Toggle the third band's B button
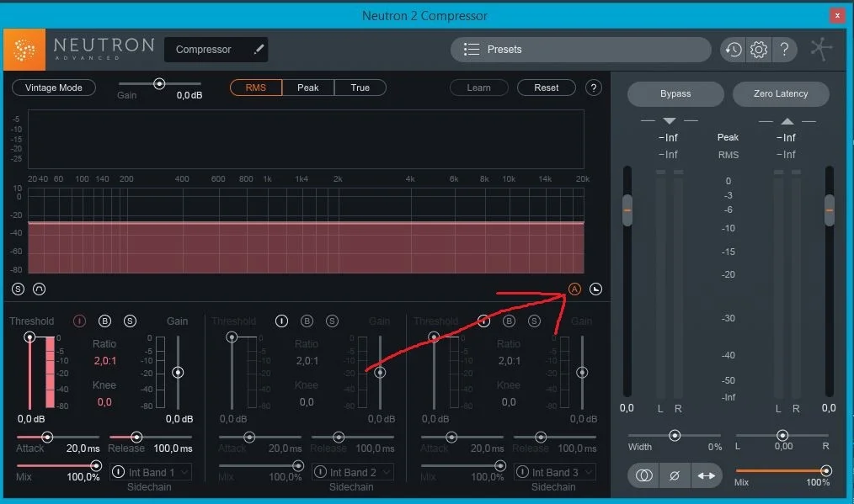 [x=509, y=321]
